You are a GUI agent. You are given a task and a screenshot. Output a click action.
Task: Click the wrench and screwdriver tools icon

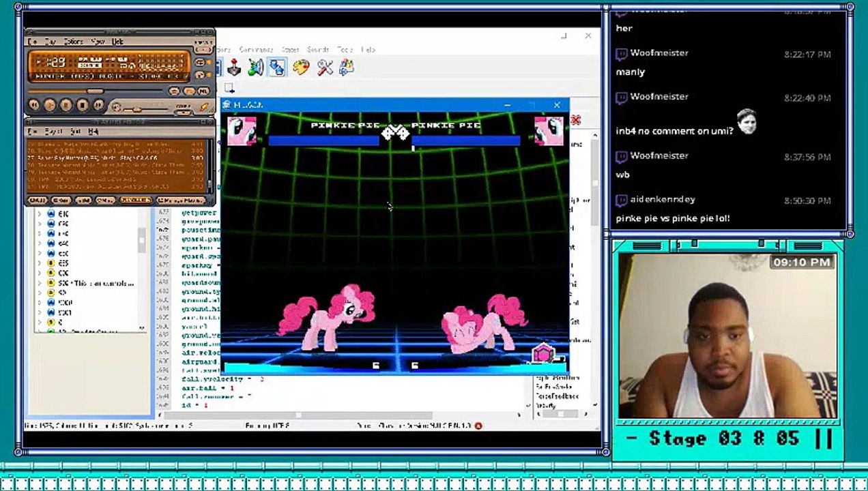click(x=325, y=68)
